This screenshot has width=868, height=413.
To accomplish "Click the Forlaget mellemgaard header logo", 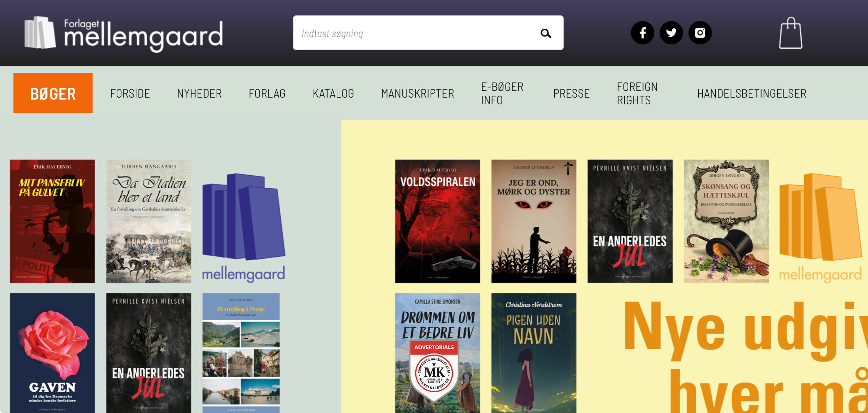I will tap(124, 34).
